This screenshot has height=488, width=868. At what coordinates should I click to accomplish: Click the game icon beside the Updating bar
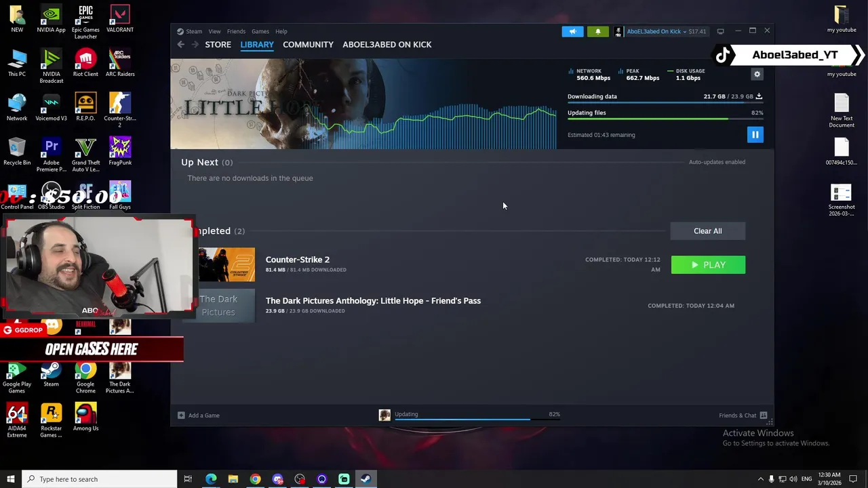pos(384,415)
